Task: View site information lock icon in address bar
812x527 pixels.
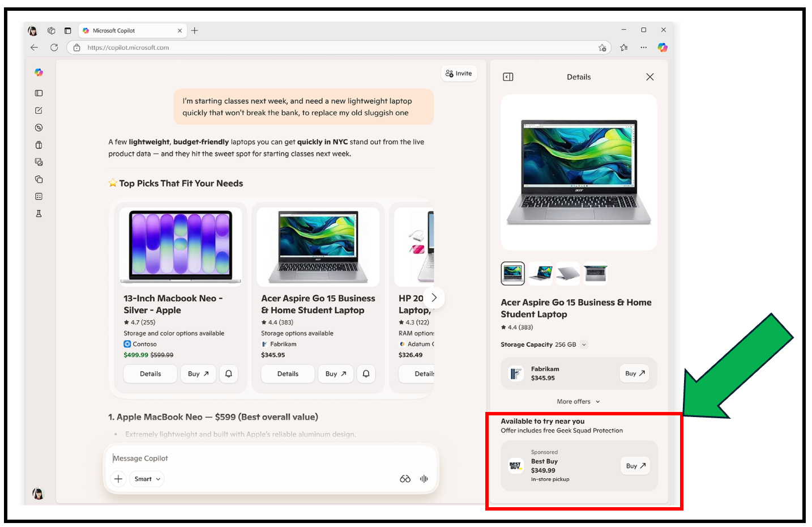Action: [77, 48]
